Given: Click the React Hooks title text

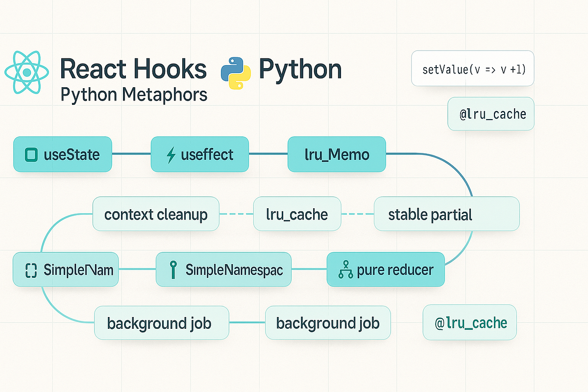Looking at the screenshot, I should tap(133, 69).
